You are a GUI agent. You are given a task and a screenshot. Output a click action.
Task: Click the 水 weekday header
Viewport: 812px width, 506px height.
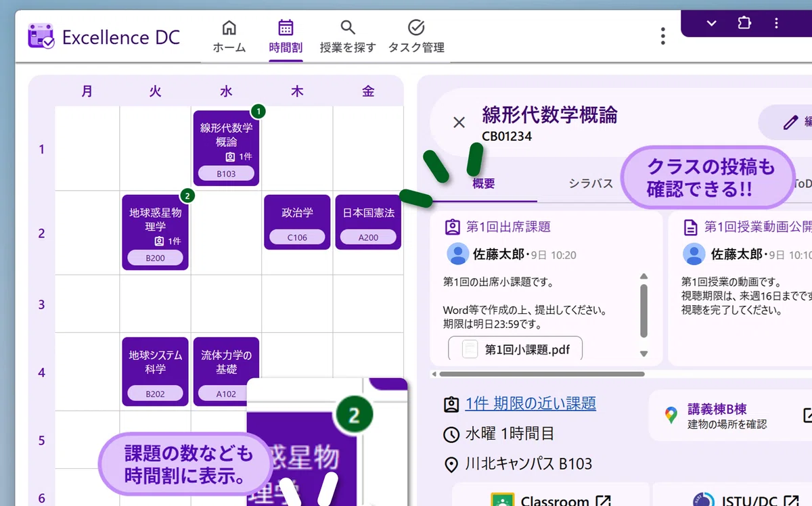226,91
